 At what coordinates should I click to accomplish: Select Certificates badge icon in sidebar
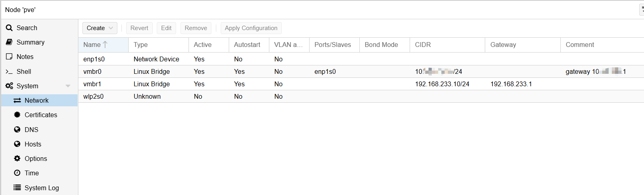click(x=17, y=115)
